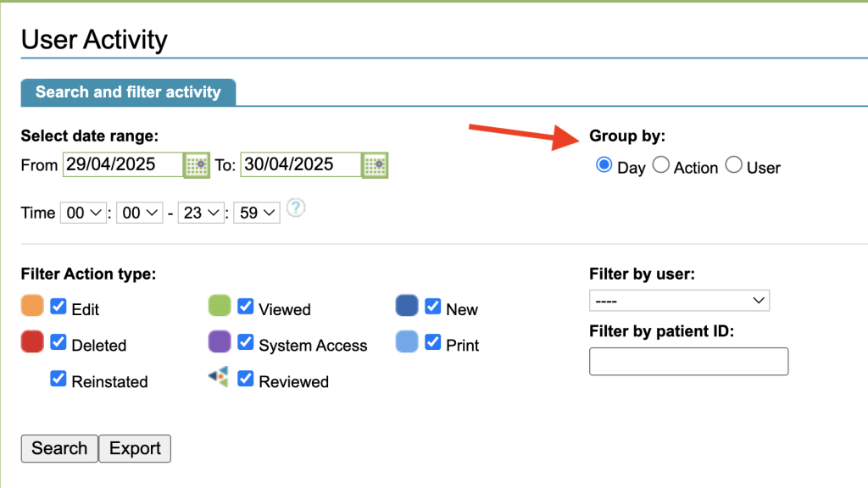Click the orange Edit color swatch

32,306
